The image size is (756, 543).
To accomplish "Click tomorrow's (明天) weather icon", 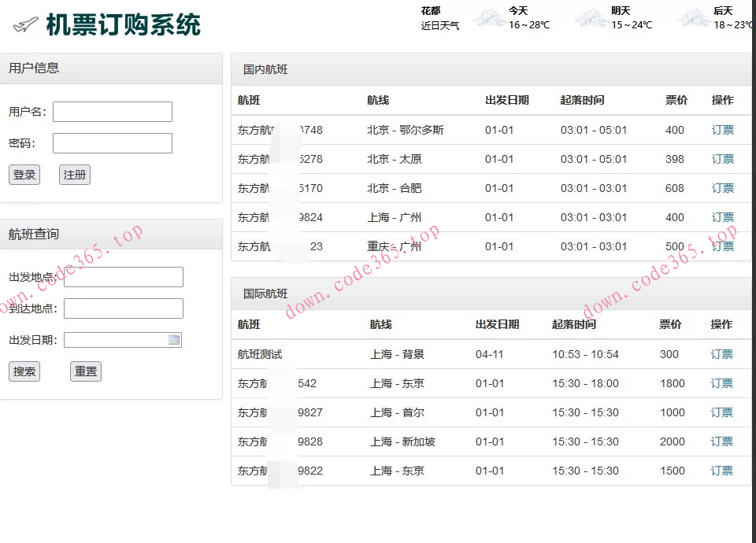I will [592, 17].
